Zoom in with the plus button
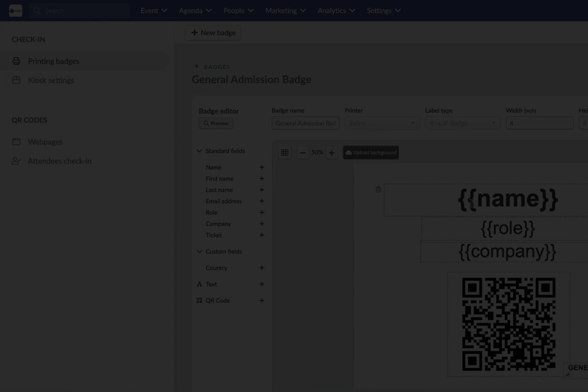This screenshot has width=588, height=392. (332, 152)
